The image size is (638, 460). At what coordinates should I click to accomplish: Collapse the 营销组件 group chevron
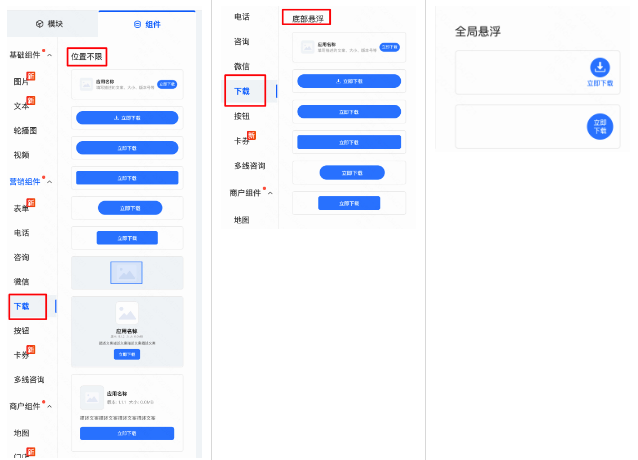click(x=50, y=182)
